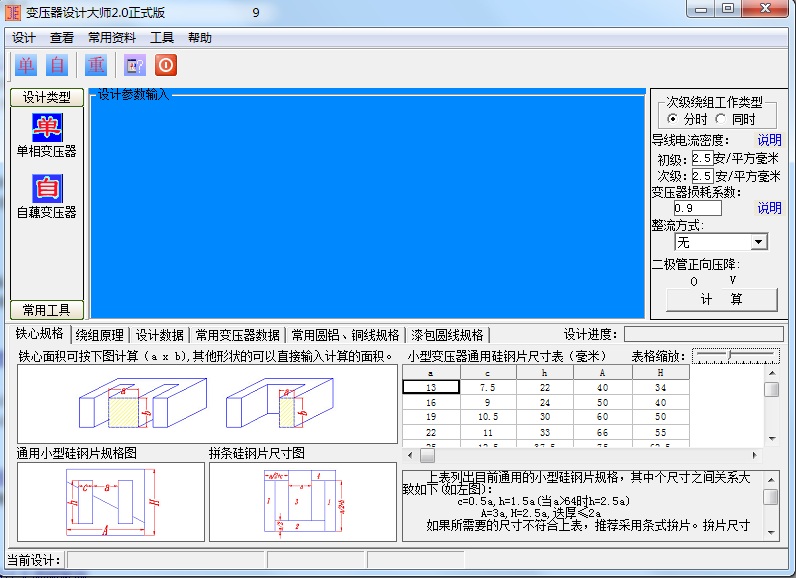Select the 分时 radio button
The height and width of the screenshot is (578, 796).
tap(672, 119)
